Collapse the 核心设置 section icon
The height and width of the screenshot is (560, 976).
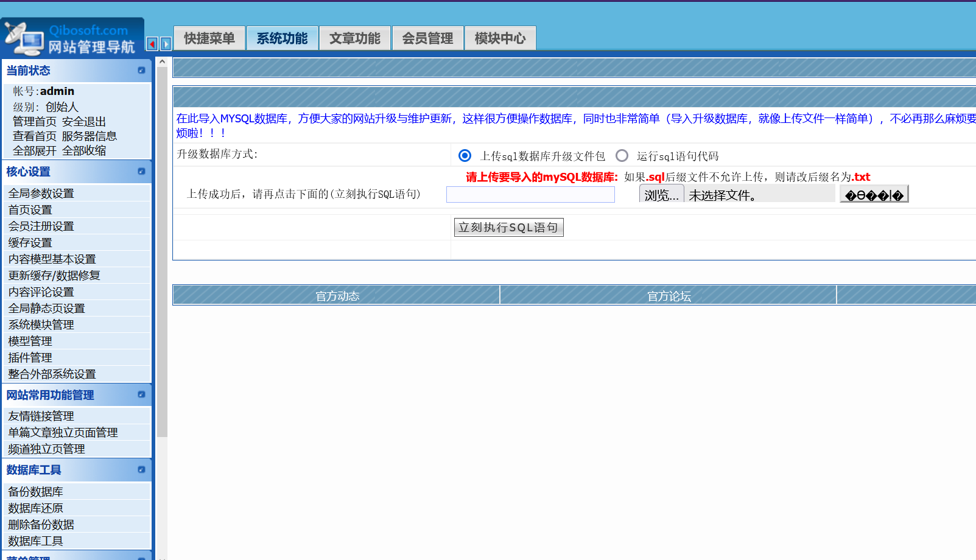(141, 172)
